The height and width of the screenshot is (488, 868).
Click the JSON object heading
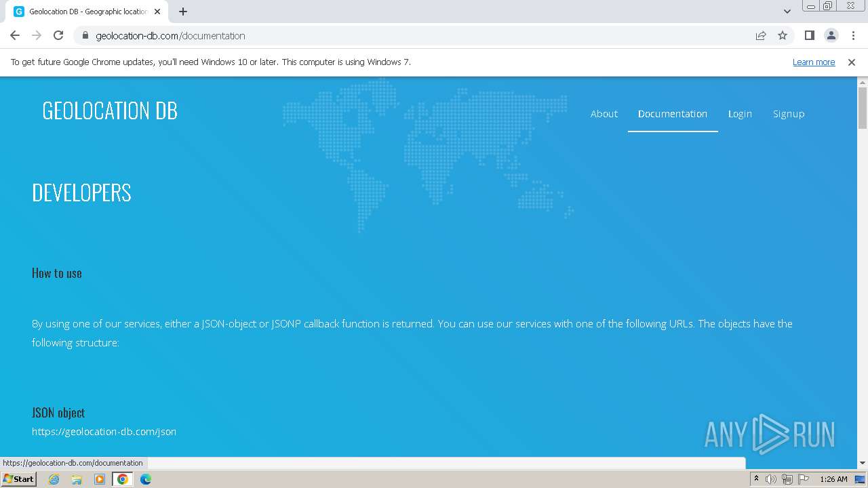tap(58, 413)
